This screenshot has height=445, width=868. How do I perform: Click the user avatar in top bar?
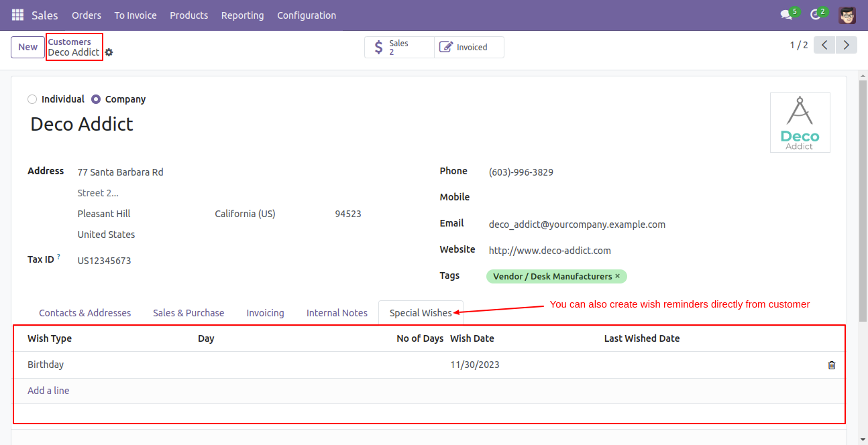[847, 15]
